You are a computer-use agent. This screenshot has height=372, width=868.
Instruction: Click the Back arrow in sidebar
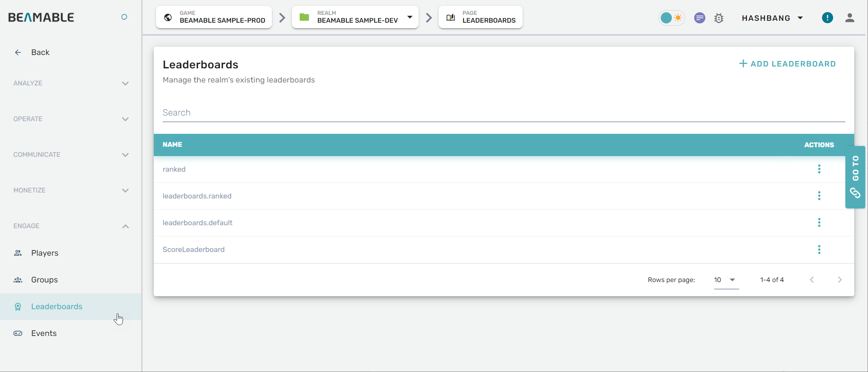[x=18, y=52]
